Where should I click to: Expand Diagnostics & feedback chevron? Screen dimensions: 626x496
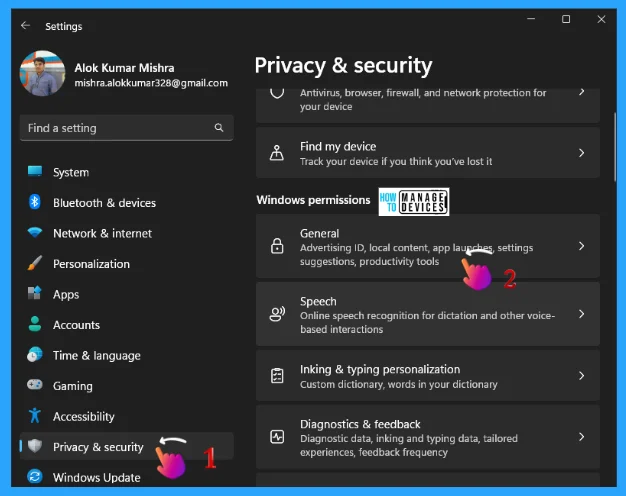click(582, 437)
